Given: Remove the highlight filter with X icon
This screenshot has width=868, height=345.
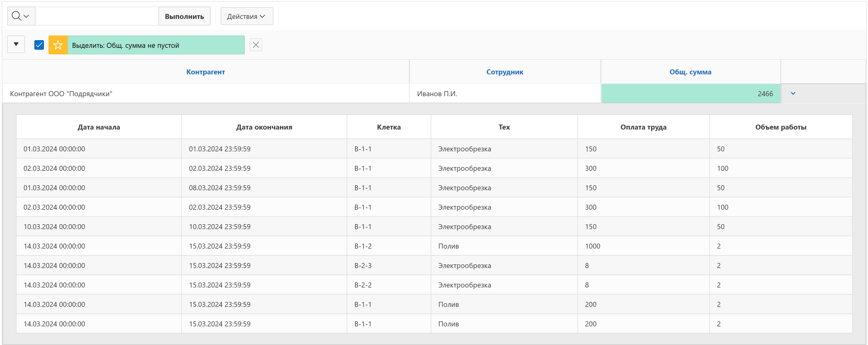Looking at the screenshot, I should click(256, 45).
